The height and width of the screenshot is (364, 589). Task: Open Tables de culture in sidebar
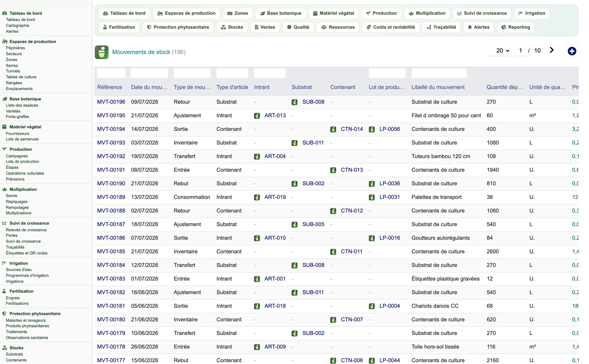(21, 77)
